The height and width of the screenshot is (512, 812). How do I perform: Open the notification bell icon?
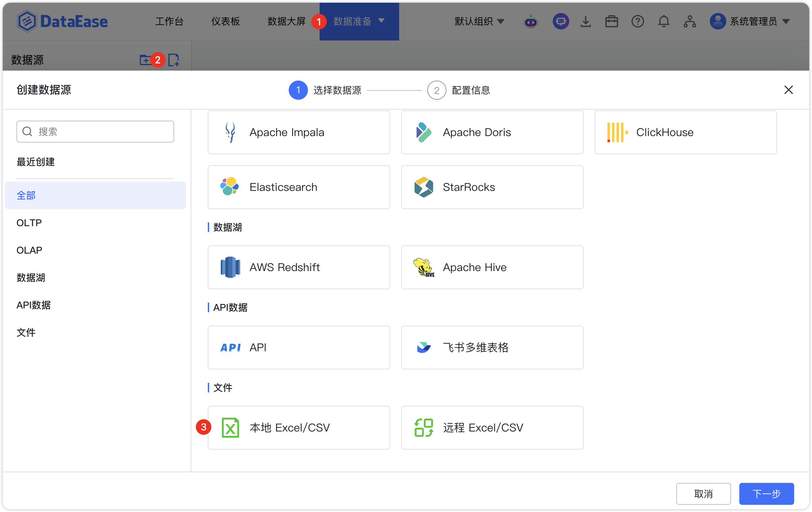pyautogui.click(x=664, y=21)
